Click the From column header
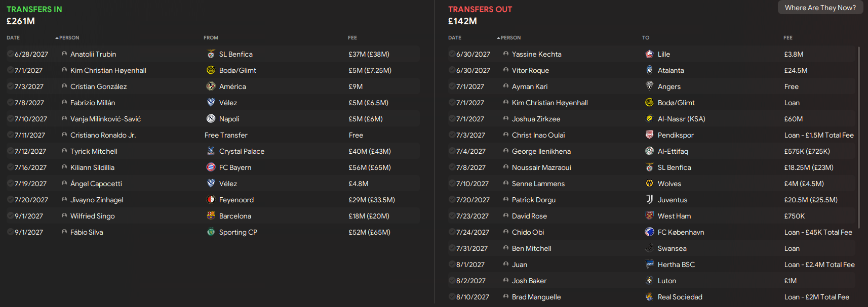 coord(211,38)
